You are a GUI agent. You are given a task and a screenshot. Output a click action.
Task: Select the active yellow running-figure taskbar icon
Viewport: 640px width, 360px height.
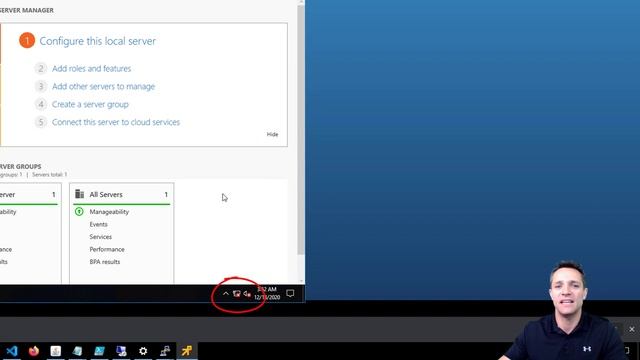[187, 351]
